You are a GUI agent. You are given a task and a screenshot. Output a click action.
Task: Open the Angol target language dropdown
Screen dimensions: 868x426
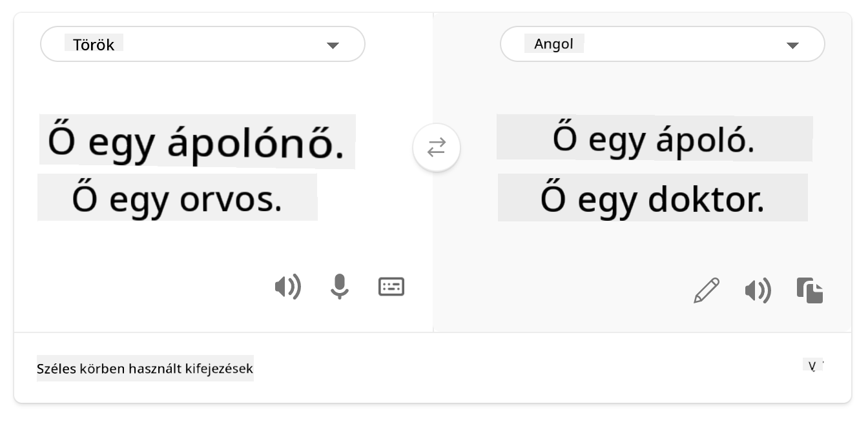point(662,45)
